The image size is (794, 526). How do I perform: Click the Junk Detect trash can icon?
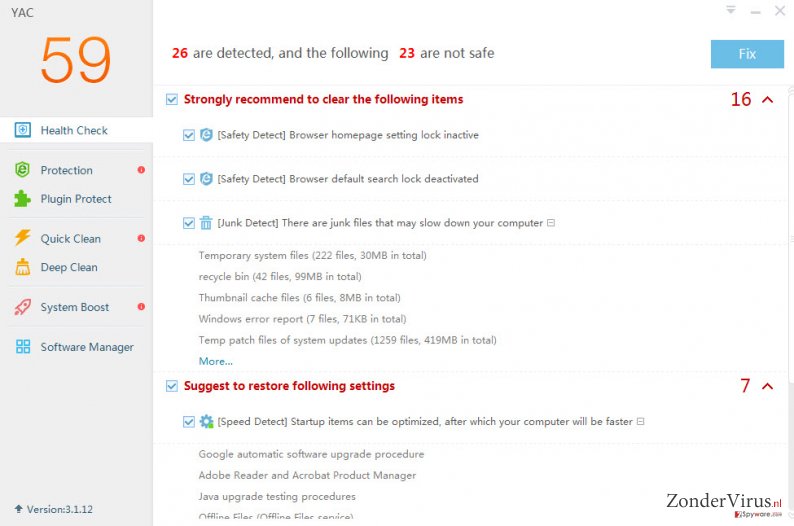coord(206,223)
